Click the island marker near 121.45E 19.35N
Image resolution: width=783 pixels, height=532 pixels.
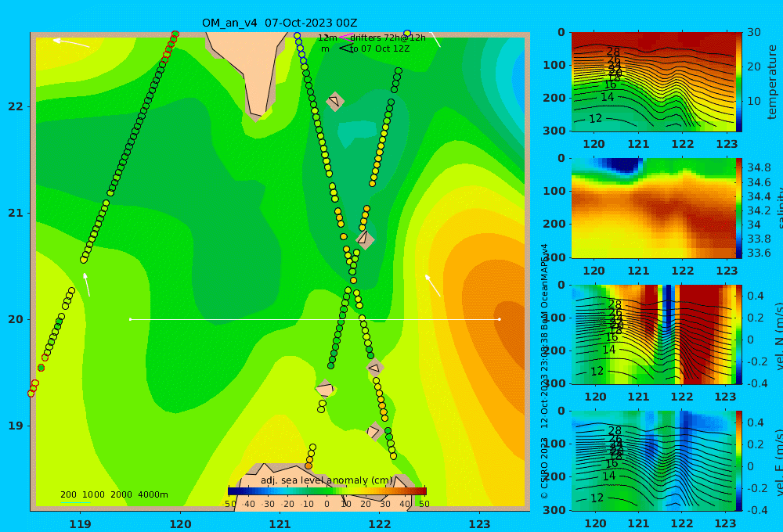[x=325, y=388]
